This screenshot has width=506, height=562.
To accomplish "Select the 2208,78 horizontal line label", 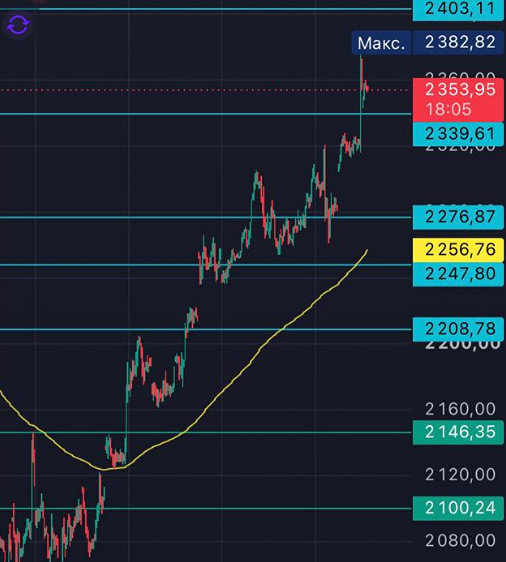I will point(458,329).
